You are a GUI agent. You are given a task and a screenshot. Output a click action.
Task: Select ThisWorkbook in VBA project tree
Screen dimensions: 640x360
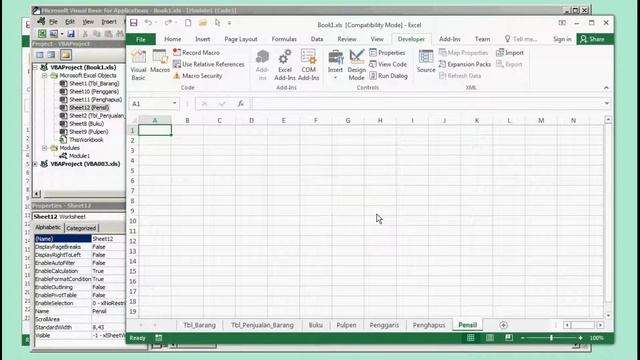(82, 140)
